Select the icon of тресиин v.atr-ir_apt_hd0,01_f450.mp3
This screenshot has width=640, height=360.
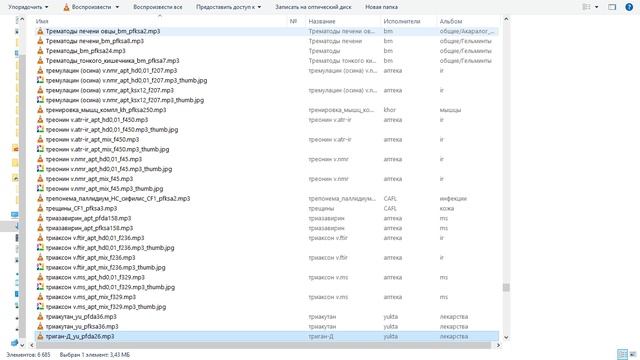coord(40,120)
